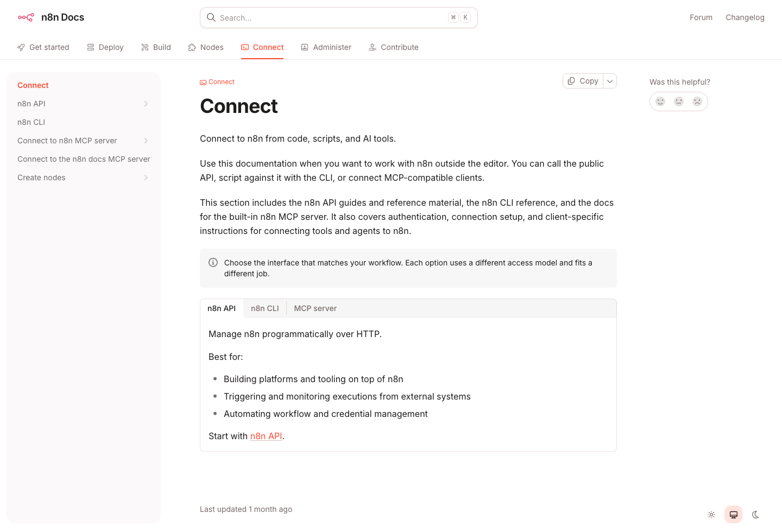The image size is (782, 532).
Task: Open Connect to the n8n docs MCP server
Action: [x=84, y=159]
